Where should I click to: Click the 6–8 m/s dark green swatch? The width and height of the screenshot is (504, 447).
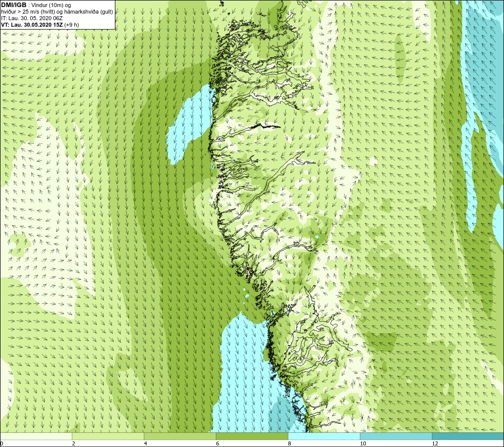252,436
